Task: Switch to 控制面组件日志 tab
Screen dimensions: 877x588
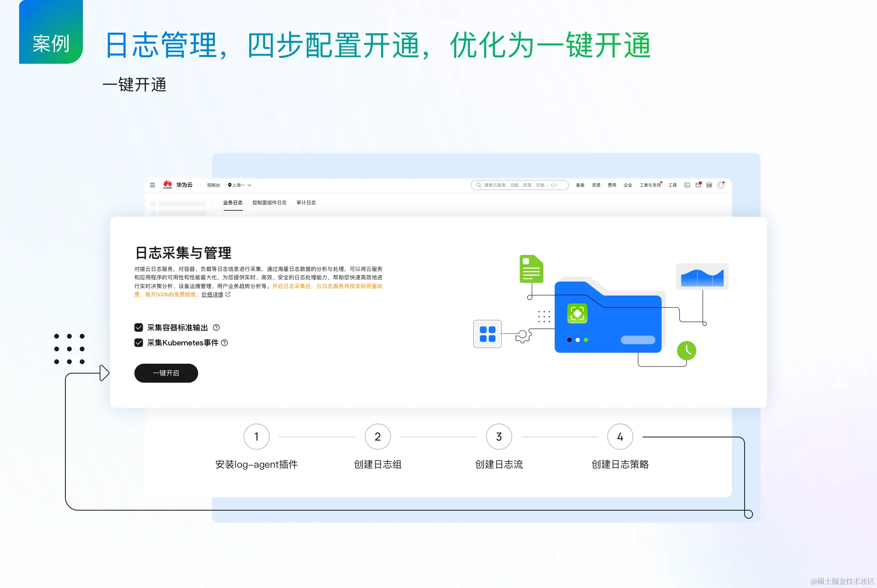Action: point(269,202)
